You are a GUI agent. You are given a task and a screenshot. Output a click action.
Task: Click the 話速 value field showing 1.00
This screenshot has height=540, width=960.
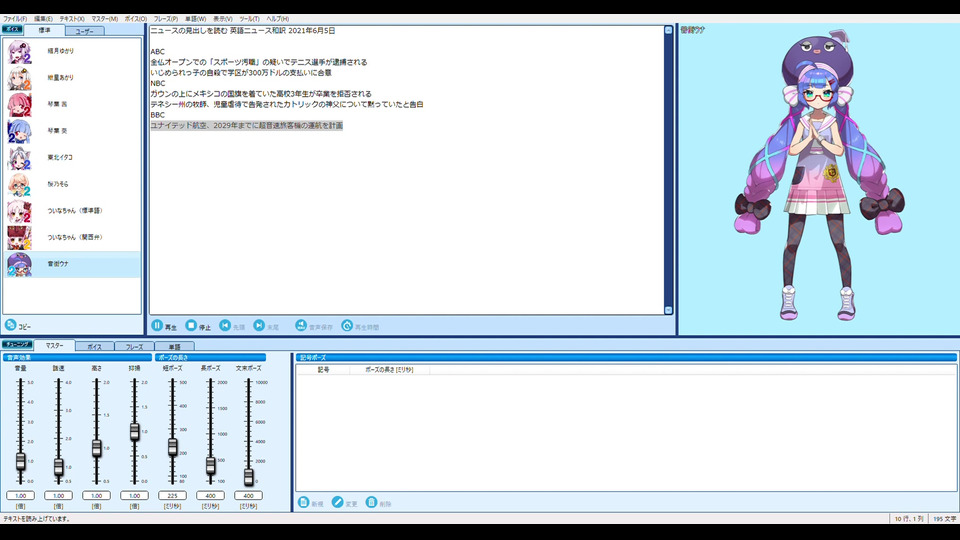(58, 495)
